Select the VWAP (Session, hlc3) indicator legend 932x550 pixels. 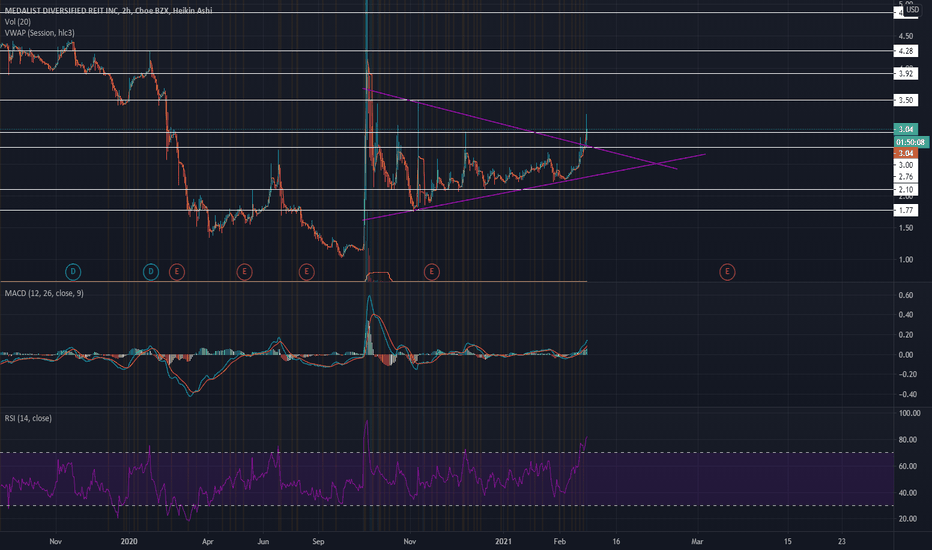[39, 33]
